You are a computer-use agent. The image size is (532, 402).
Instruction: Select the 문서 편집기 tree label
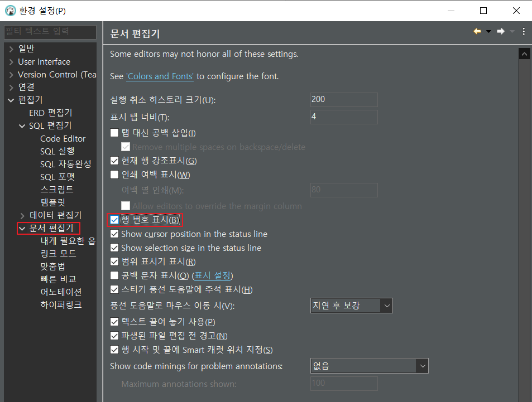point(51,228)
